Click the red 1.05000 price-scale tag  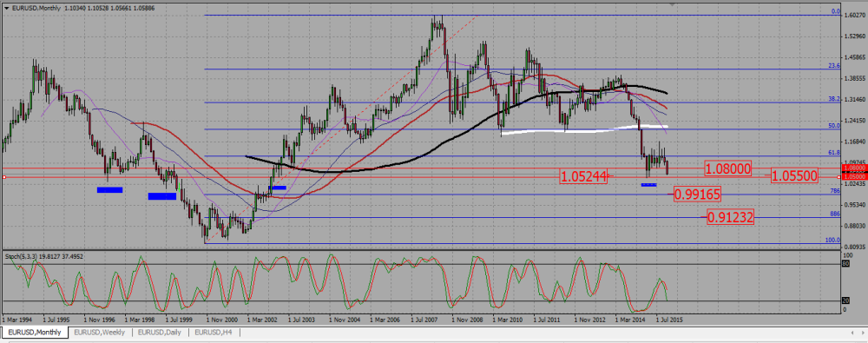[853, 176]
